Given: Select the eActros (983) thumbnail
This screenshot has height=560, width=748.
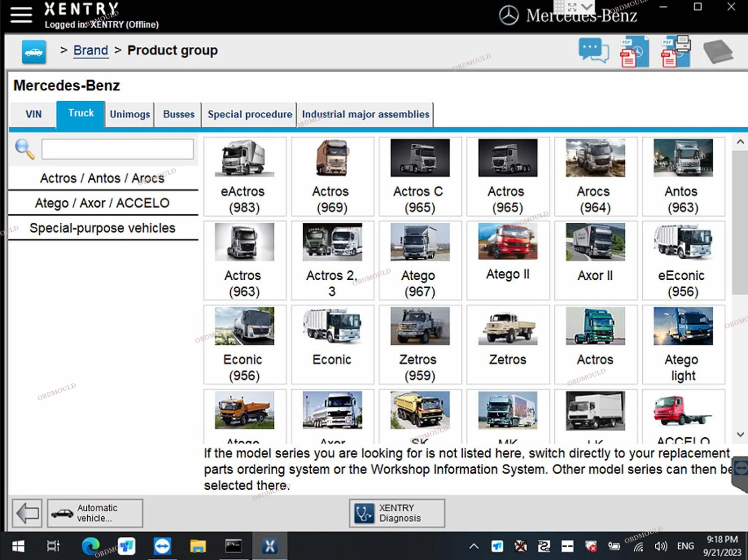Looking at the screenshot, I should coord(244,177).
